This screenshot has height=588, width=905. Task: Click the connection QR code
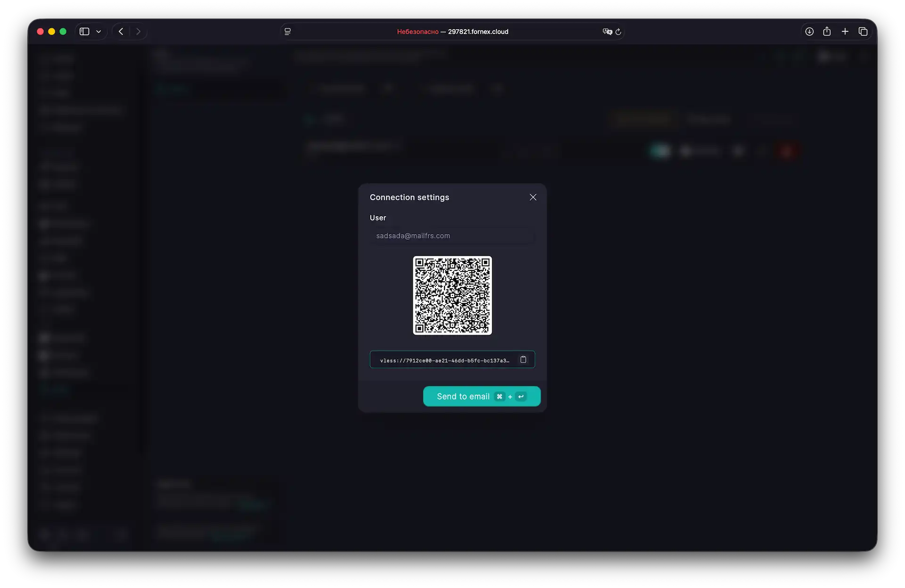pos(452,295)
